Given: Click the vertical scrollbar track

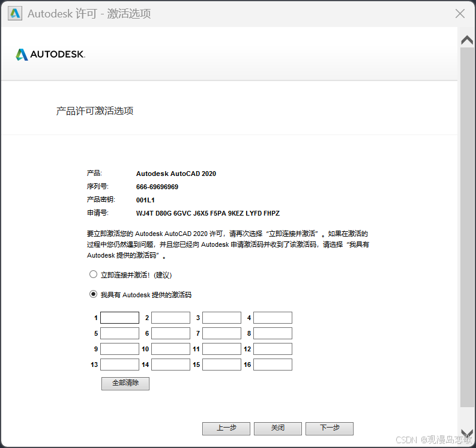Looking at the screenshot, I should [467, 227].
